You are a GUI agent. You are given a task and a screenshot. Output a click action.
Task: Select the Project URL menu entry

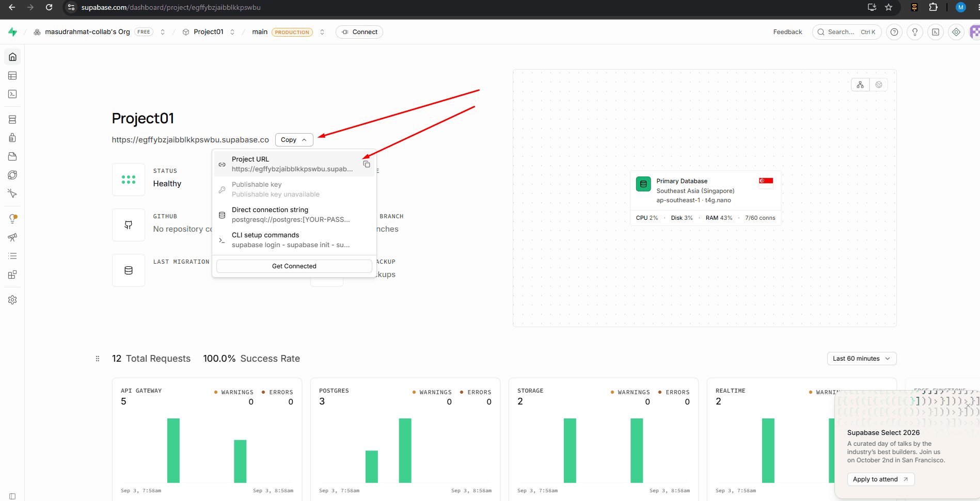[x=294, y=164]
